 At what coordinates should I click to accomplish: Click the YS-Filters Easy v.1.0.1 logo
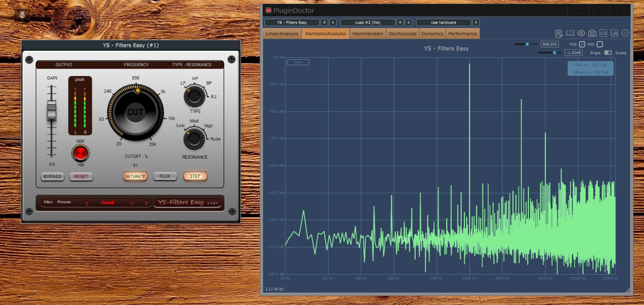point(188,203)
